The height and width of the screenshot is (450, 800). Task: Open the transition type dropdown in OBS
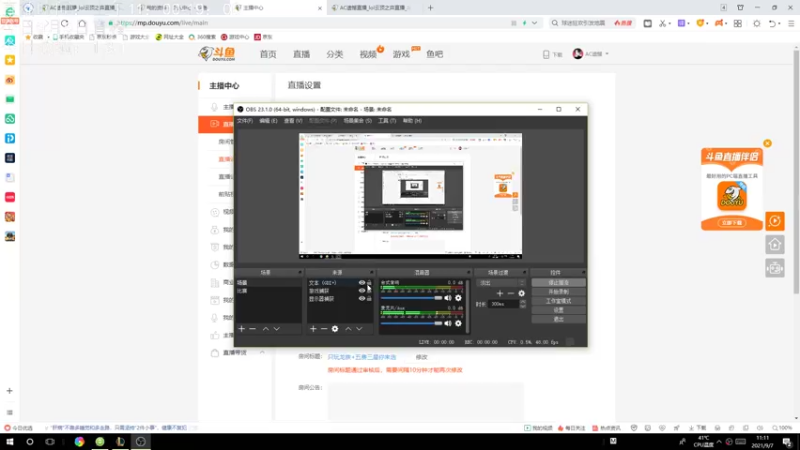(501, 283)
